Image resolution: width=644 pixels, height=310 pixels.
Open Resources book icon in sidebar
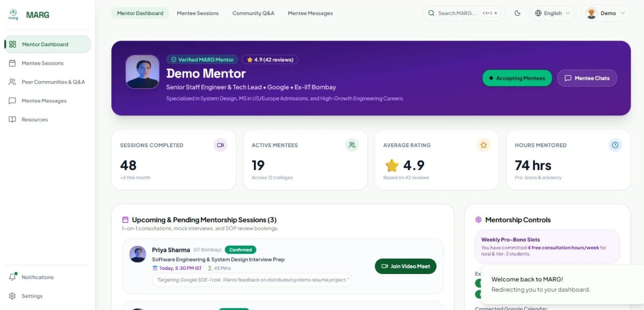12,120
